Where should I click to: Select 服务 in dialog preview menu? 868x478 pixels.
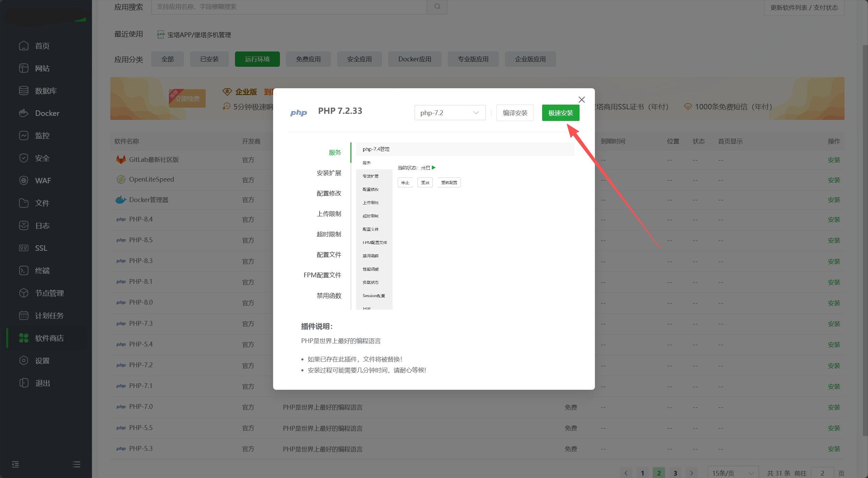pos(335,152)
